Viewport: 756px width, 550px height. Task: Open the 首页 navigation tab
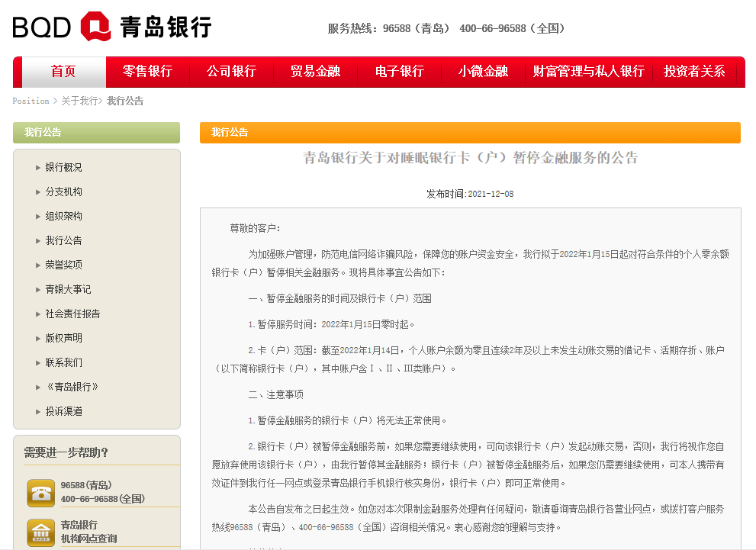pos(63,72)
